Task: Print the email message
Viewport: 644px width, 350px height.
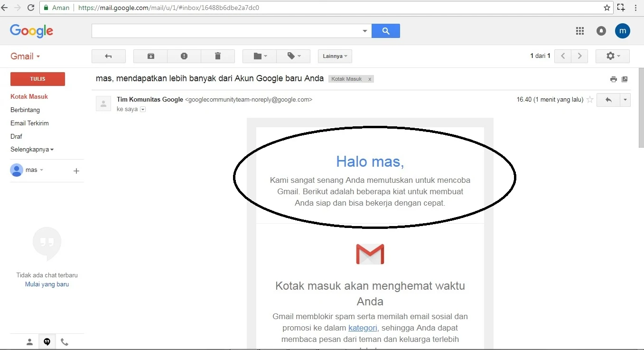Action: pyautogui.click(x=613, y=79)
